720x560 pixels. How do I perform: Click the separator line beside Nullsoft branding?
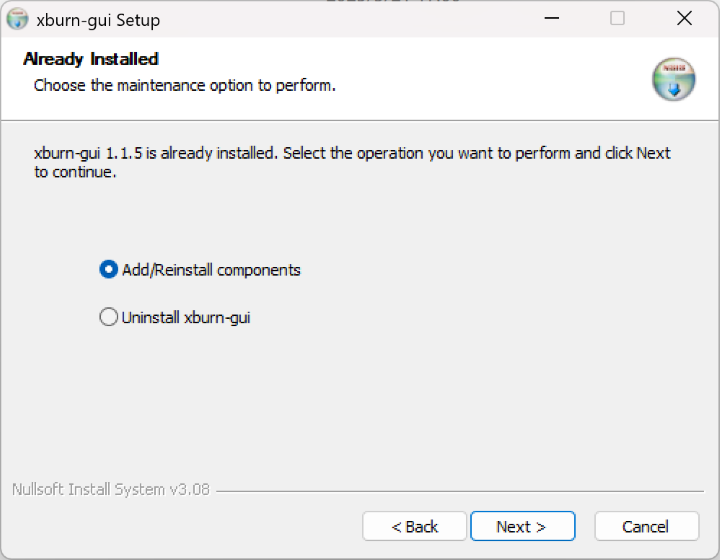pyautogui.click(x=460, y=491)
